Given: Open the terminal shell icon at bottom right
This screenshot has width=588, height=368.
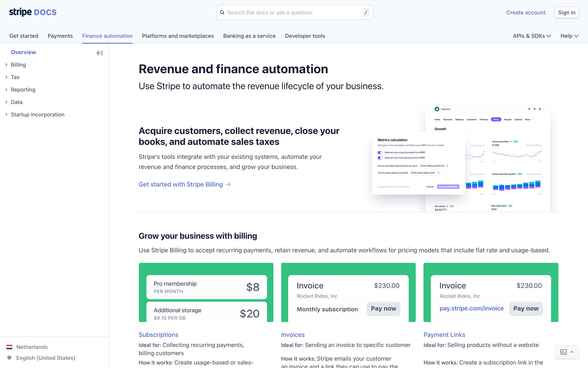Looking at the screenshot, I should (x=563, y=352).
